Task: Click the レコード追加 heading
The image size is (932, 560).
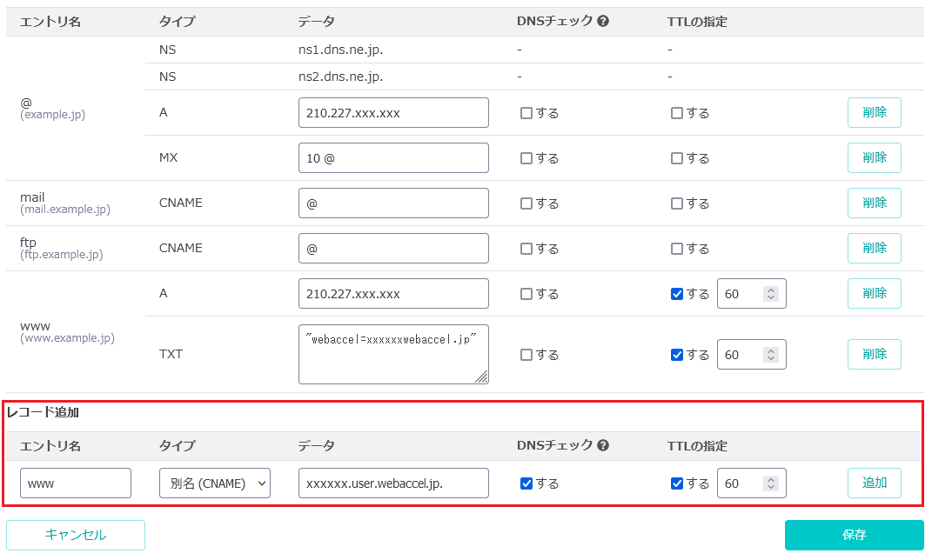Action: click(x=43, y=412)
